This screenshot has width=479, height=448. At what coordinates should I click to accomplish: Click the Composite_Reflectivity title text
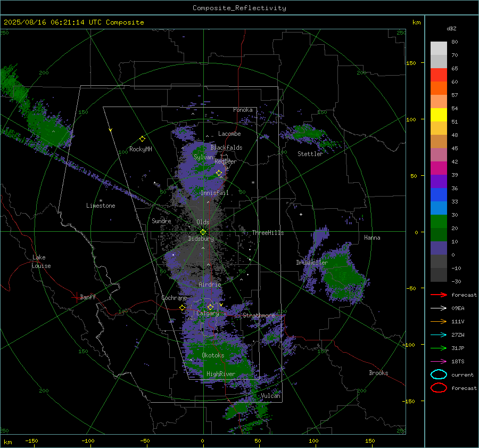[x=240, y=8]
